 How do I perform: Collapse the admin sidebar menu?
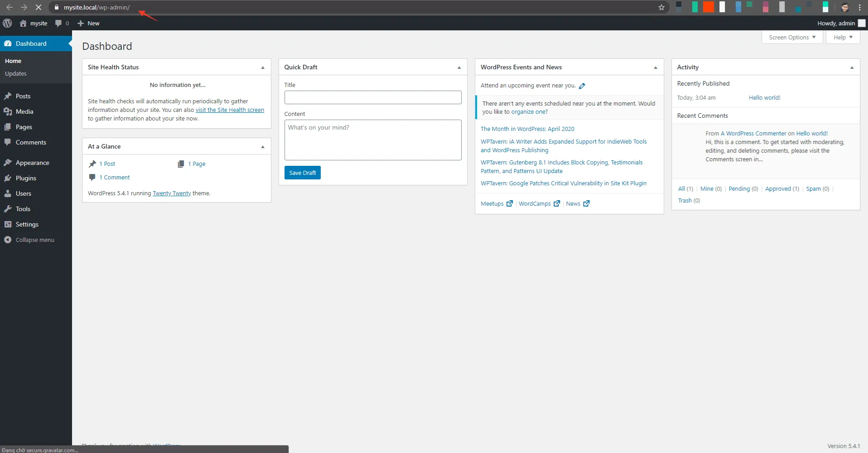click(x=36, y=240)
